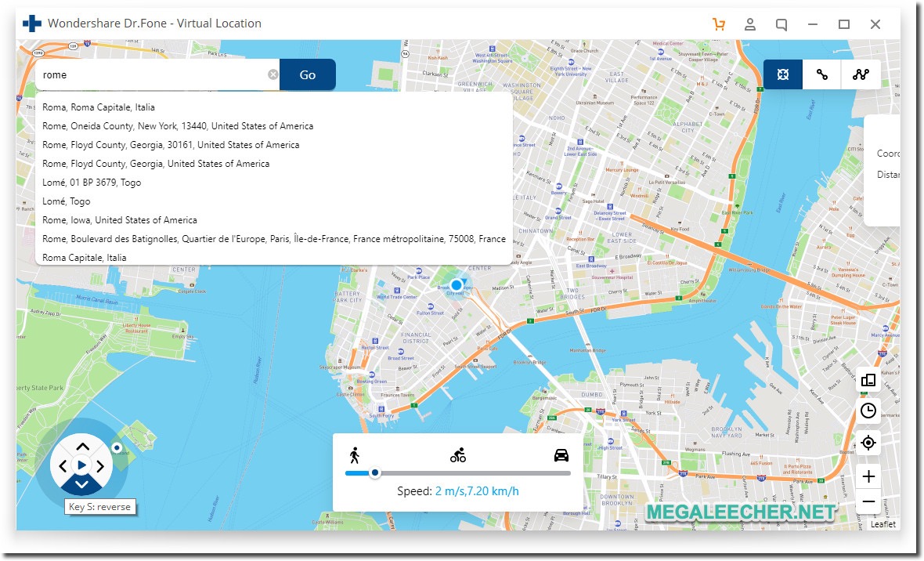This screenshot has height=561, width=924.
Task: Click the East Village map label
Action: pyautogui.click(x=616, y=77)
